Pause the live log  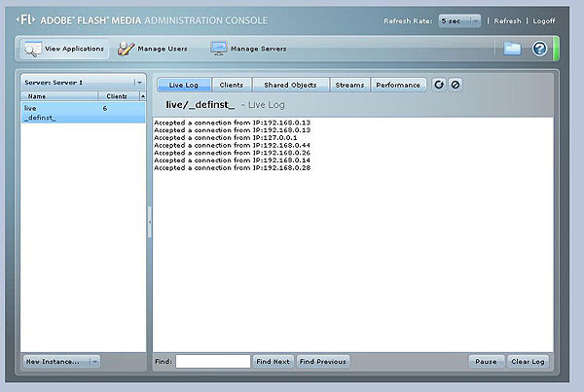(486, 361)
